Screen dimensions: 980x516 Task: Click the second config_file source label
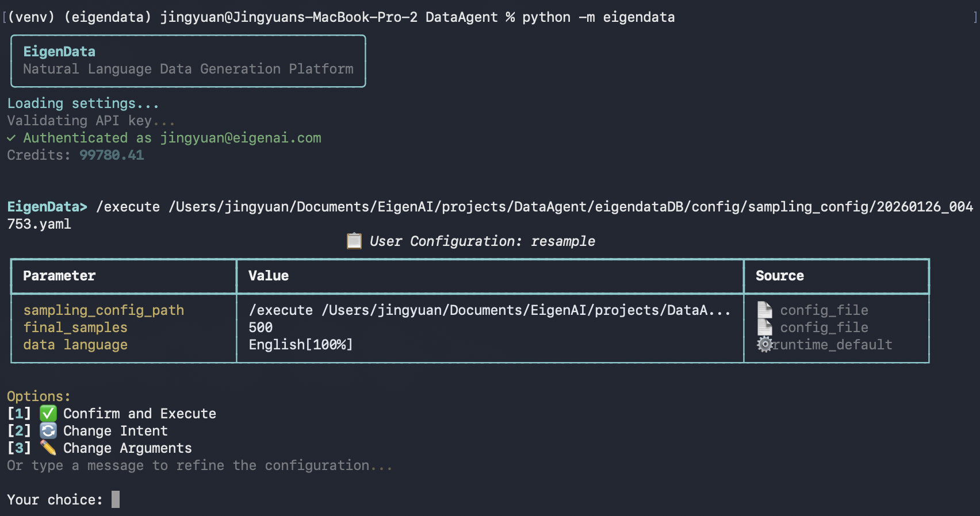pyautogui.click(x=824, y=328)
